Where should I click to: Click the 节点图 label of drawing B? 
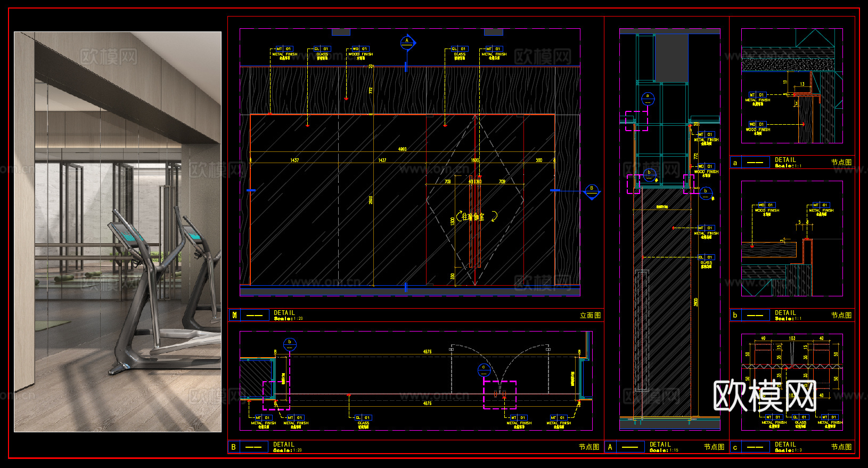(589, 447)
